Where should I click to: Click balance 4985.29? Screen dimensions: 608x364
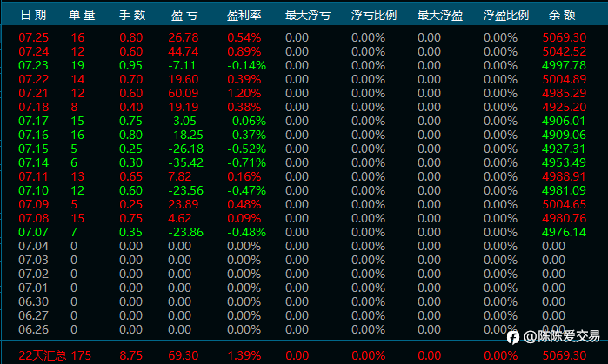point(565,93)
